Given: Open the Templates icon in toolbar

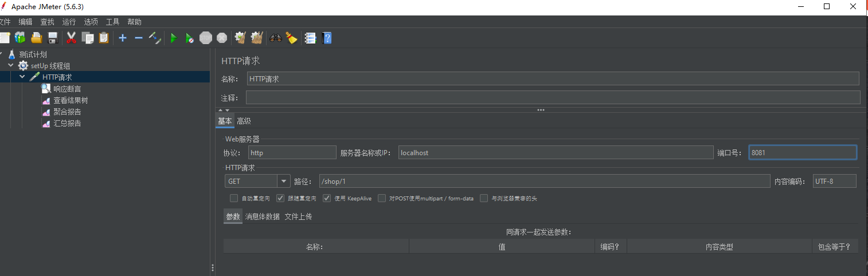Looking at the screenshot, I should (20, 38).
